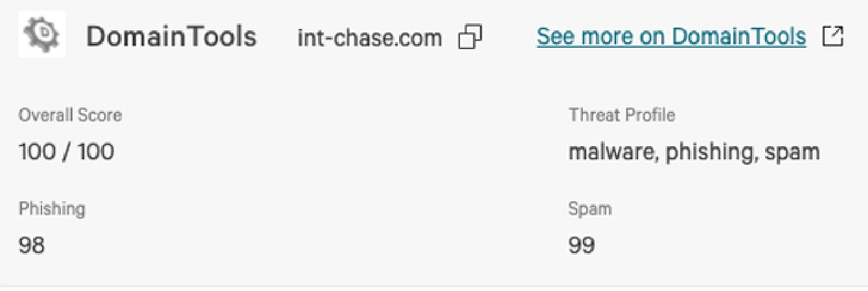Copy the int-chase.com domain with copy icon

coord(470,38)
